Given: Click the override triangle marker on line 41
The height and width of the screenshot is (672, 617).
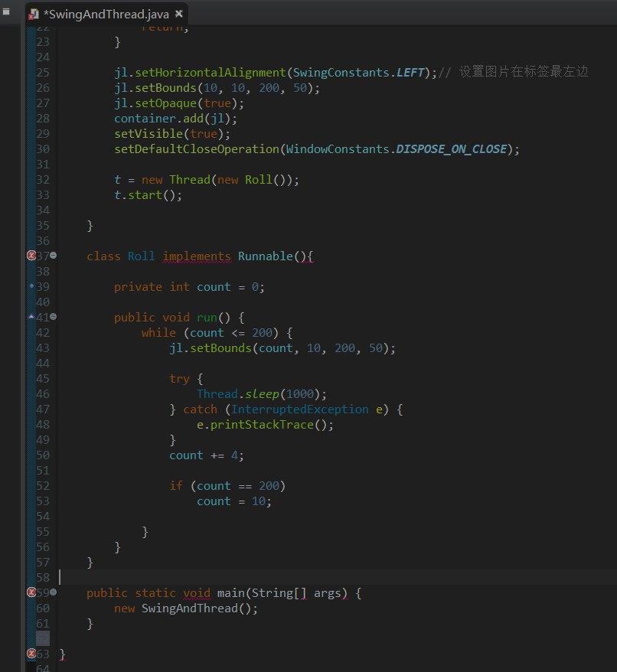Looking at the screenshot, I should [31, 317].
